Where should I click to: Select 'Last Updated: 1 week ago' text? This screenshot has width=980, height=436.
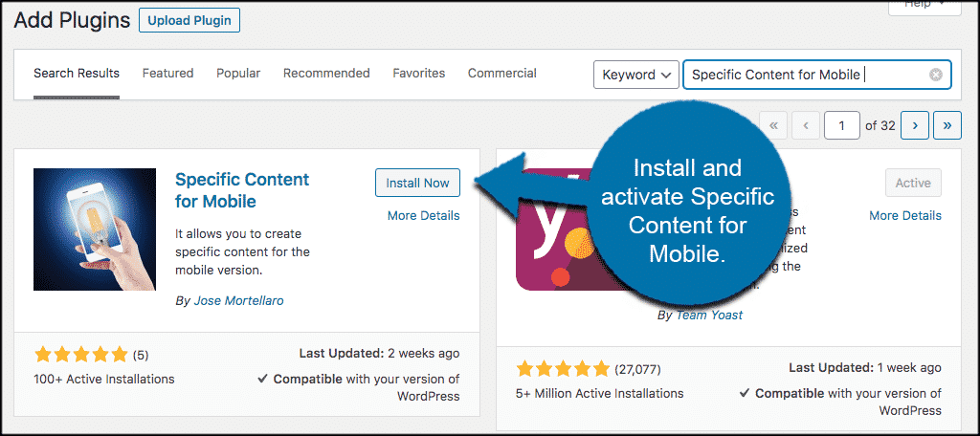pos(865,368)
